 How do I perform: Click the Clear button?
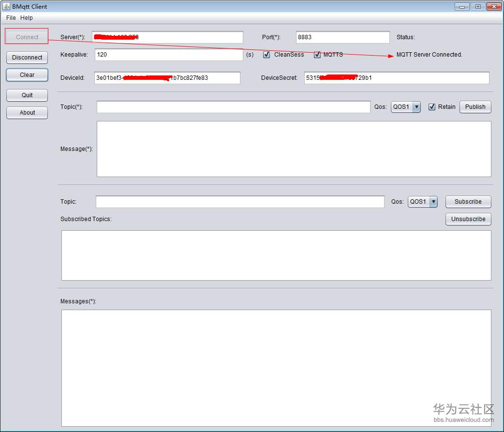(27, 75)
